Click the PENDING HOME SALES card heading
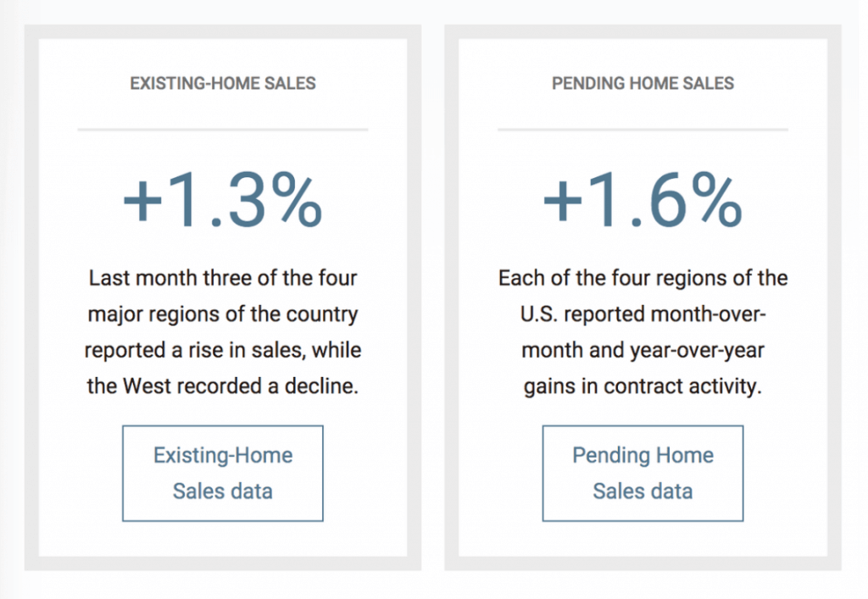Viewport: 868px width, 599px height. [643, 84]
